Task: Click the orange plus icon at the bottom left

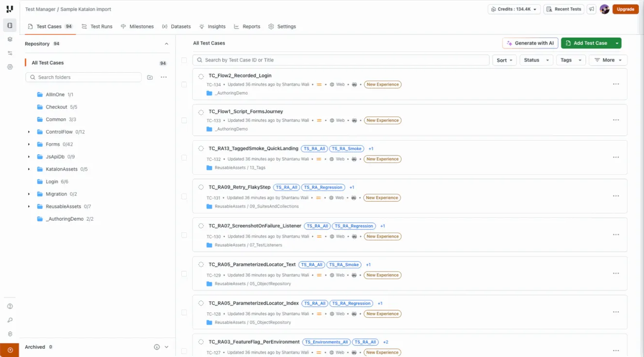Action: tap(10, 350)
